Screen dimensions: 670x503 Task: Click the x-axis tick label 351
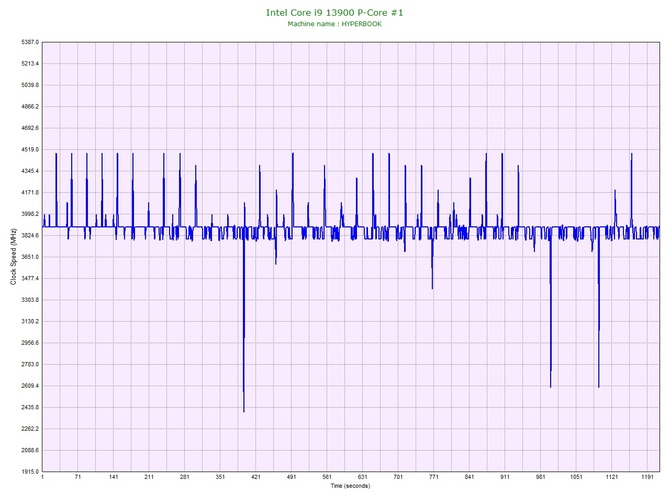(220, 477)
